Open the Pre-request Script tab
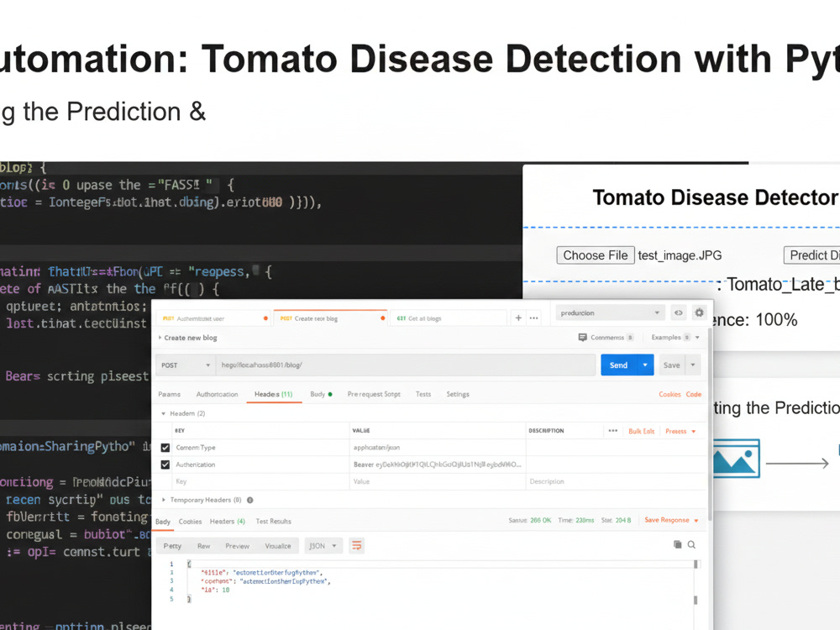The image size is (840, 630). tap(374, 394)
